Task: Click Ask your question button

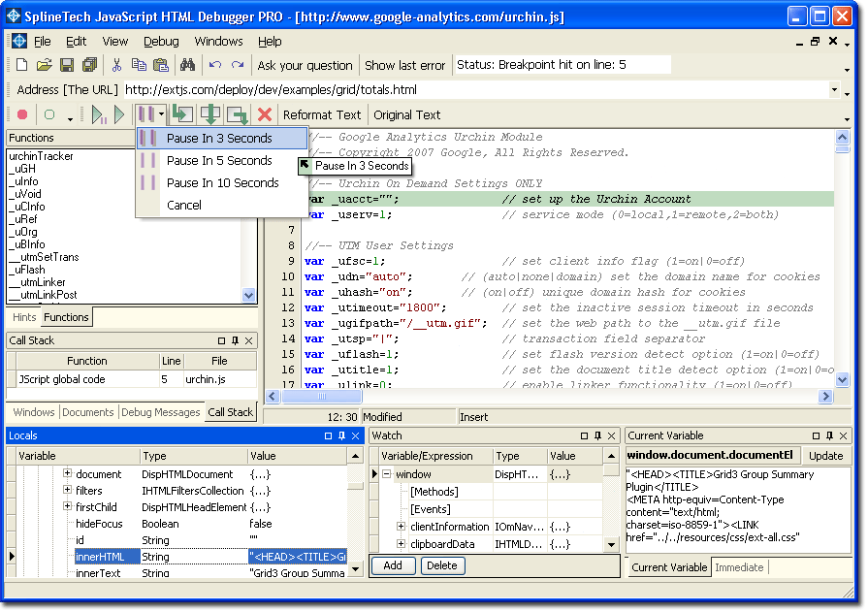Action: point(305,66)
